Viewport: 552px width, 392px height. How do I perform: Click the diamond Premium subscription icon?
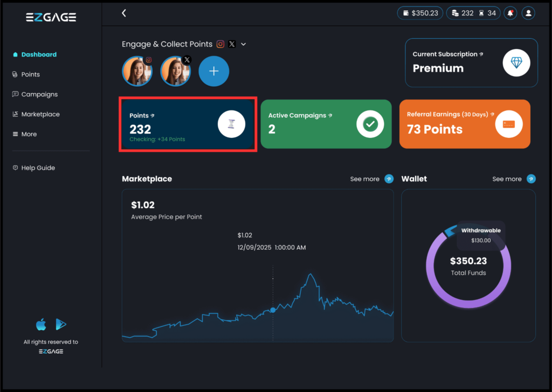(516, 64)
